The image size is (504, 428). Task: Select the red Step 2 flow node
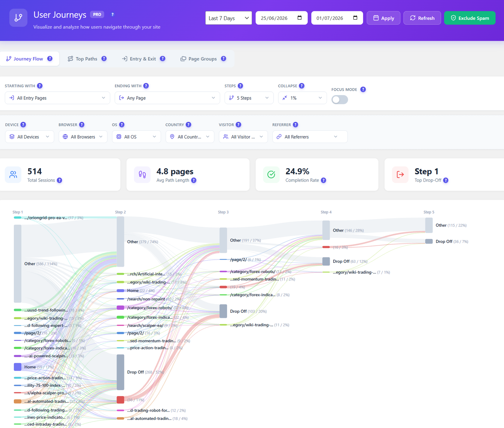pyautogui.click(x=120, y=400)
